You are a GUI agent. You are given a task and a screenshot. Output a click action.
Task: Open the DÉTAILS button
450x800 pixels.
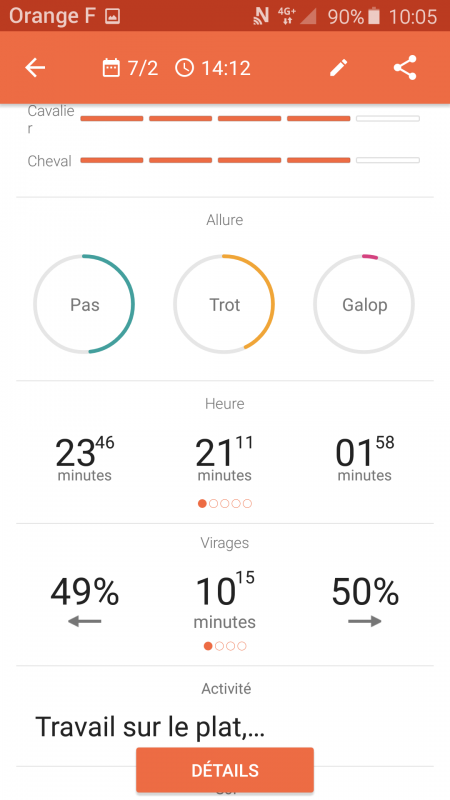click(224, 770)
